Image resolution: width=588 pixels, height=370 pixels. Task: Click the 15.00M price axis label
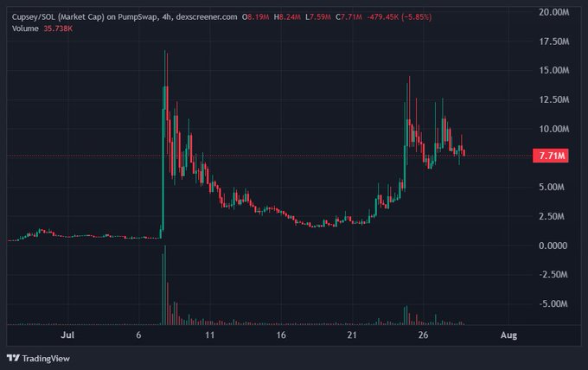tap(554, 71)
